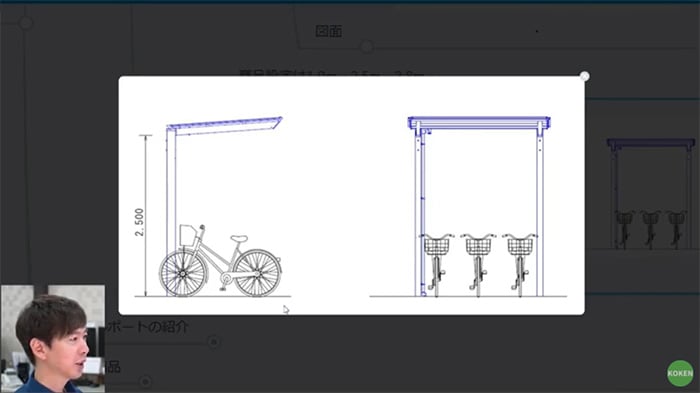Viewport: 700px width, 393px height.
Task: Select the 図面 heading node
Action: [329, 31]
